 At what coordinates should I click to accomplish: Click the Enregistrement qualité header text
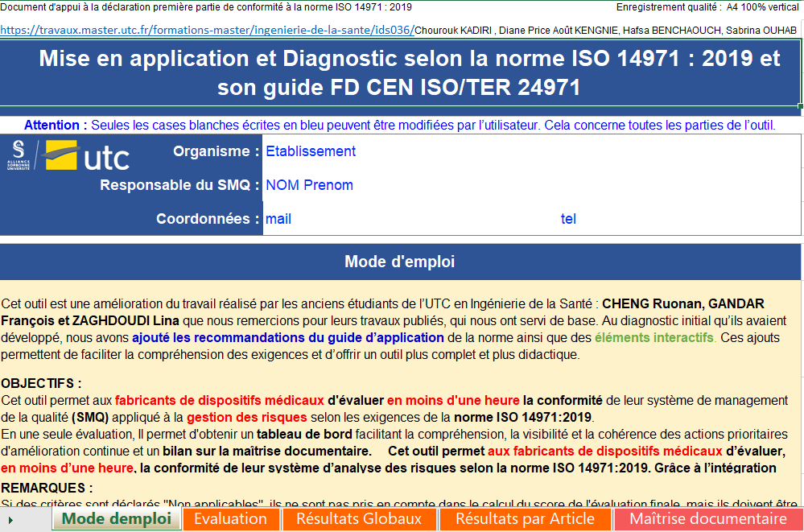[692, 6]
